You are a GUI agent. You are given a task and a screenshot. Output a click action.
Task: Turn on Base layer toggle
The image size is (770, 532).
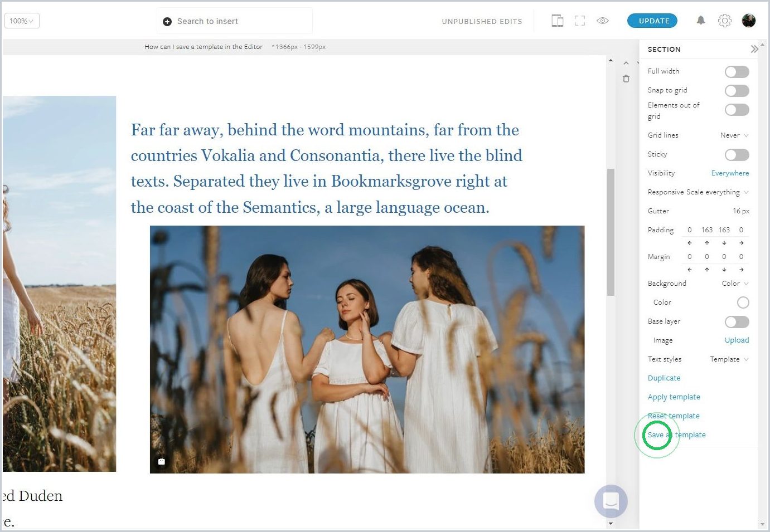(737, 322)
